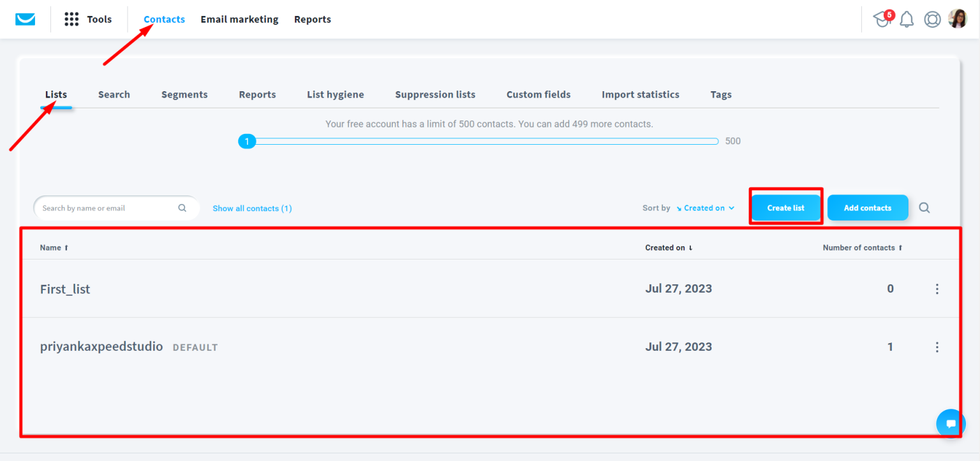The height and width of the screenshot is (461, 980).
Task: Open the chat support bubble
Action: (x=950, y=423)
